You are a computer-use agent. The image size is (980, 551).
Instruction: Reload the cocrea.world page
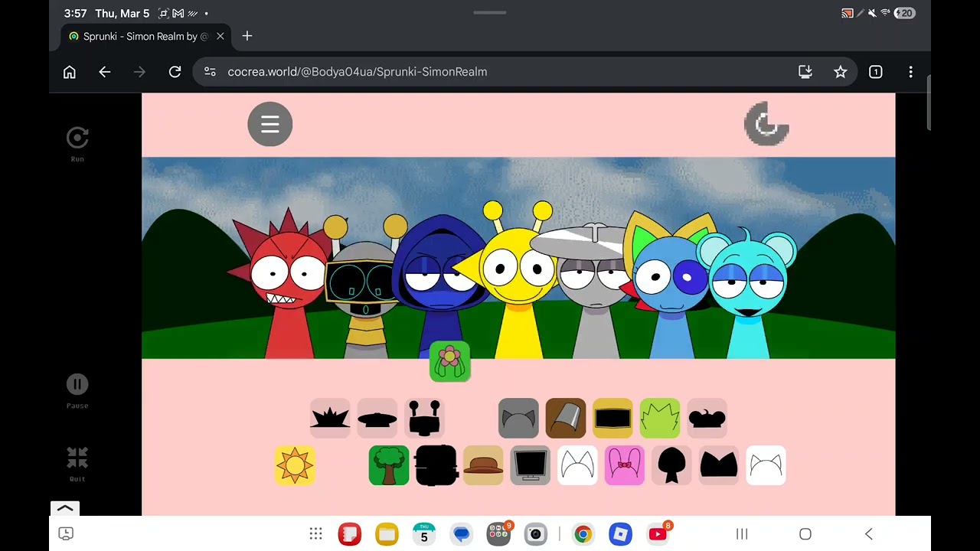coord(175,72)
